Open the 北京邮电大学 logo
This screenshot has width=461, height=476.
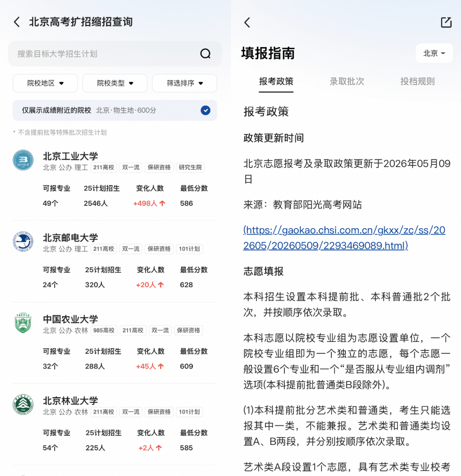[x=23, y=242]
